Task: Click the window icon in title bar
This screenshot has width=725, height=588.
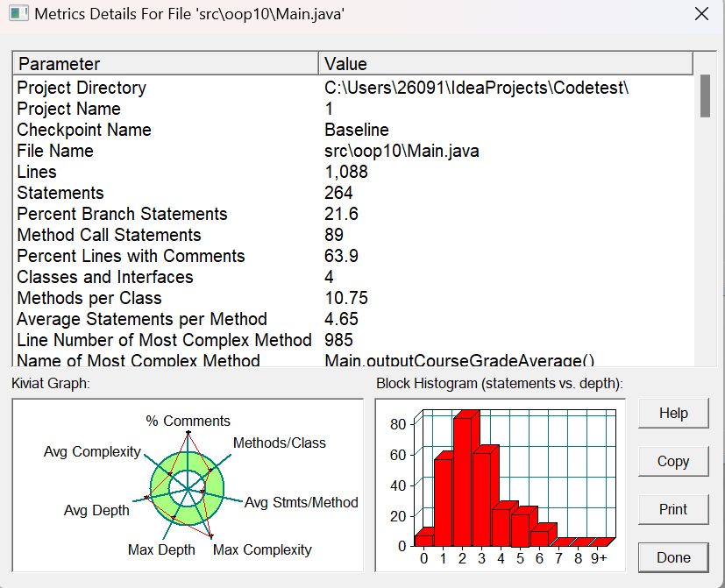Action: coord(18,13)
